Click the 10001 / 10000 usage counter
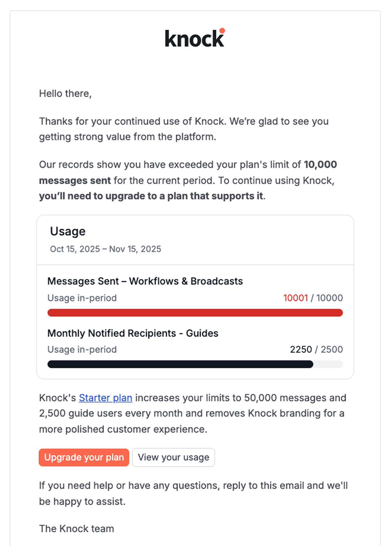 click(313, 298)
